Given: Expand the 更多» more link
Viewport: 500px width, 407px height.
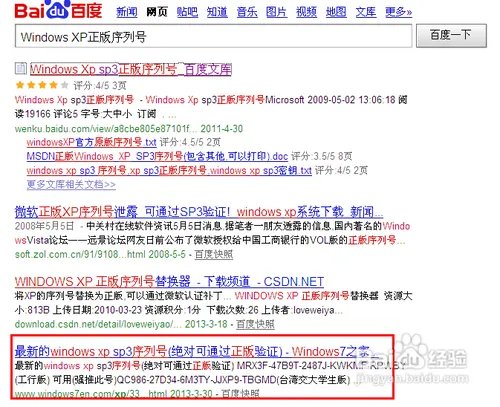Looking at the screenshot, I should (398, 12).
